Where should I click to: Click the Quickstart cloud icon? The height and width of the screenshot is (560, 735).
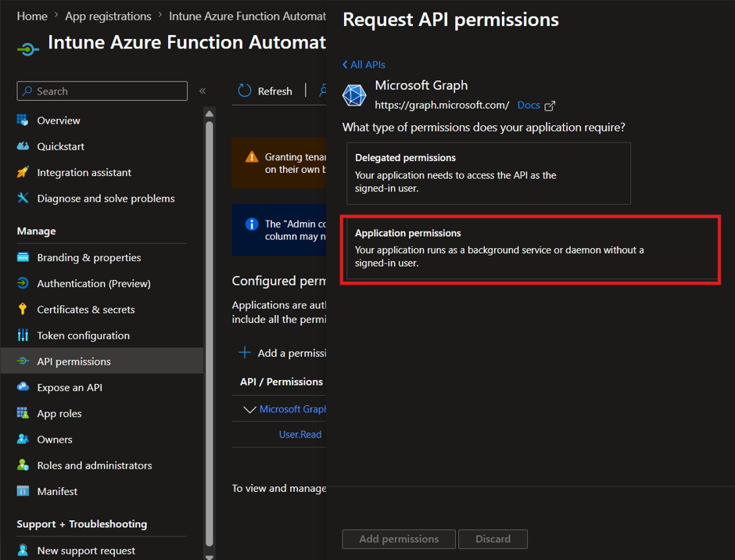click(23, 145)
